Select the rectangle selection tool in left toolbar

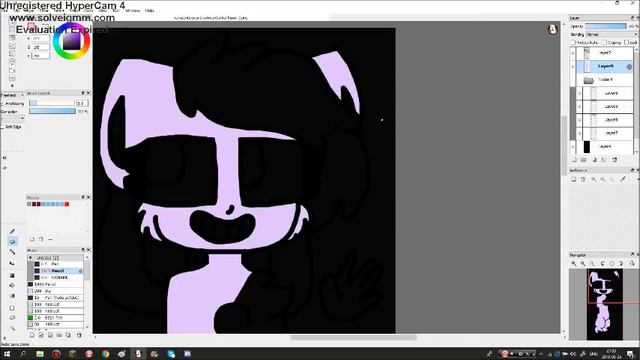[12, 308]
